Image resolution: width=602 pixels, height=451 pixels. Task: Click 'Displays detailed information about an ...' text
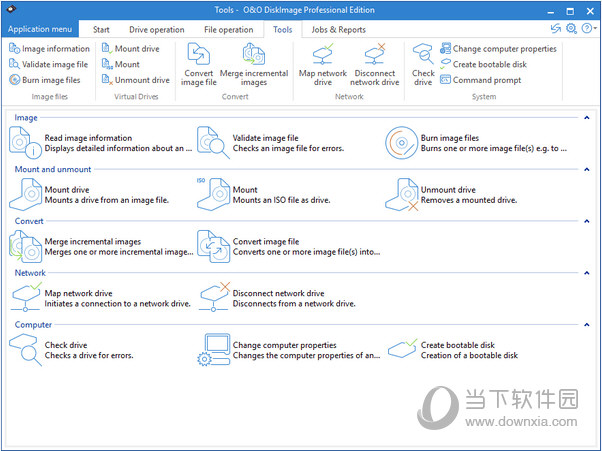click(118, 149)
